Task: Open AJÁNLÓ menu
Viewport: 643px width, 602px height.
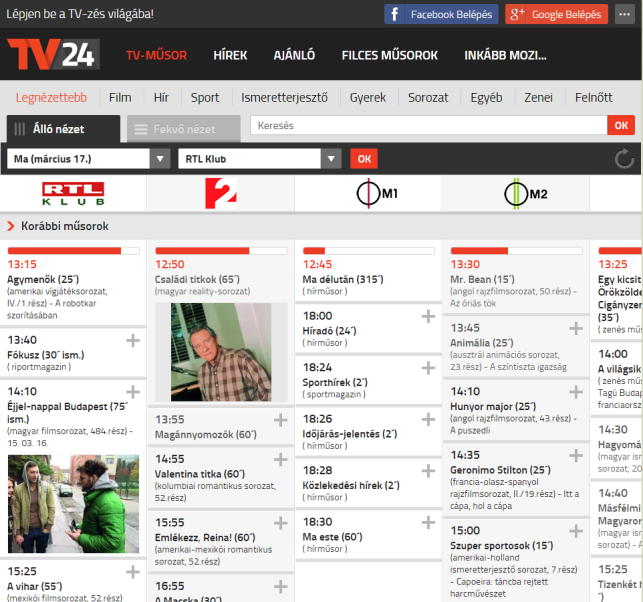Action: point(294,55)
